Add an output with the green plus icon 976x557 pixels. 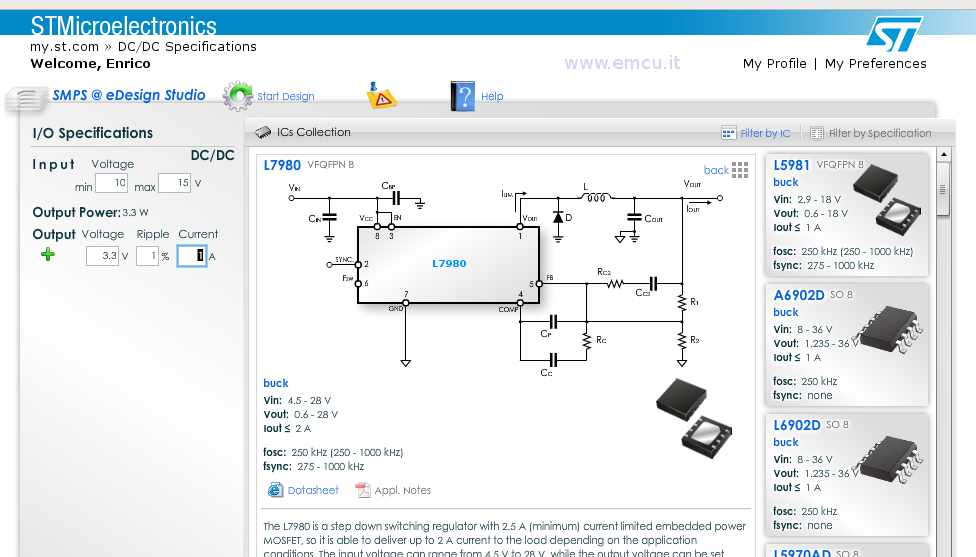pyautogui.click(x=48, y=254)
